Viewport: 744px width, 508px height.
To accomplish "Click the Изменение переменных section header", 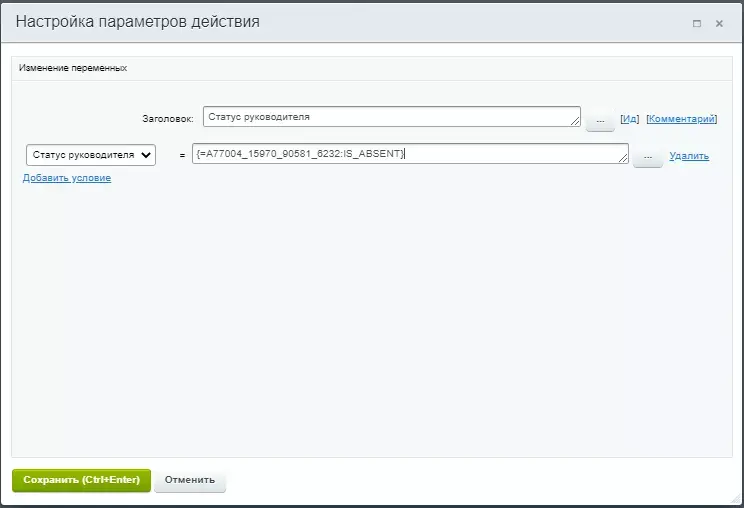I will 73,68.
